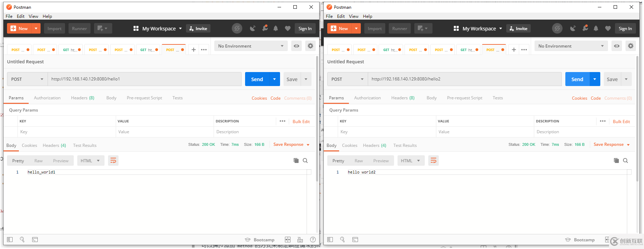Open the settings gear in the hello1 window
Viewport: 644px width, 249px height.
click(x=310, y=46)
